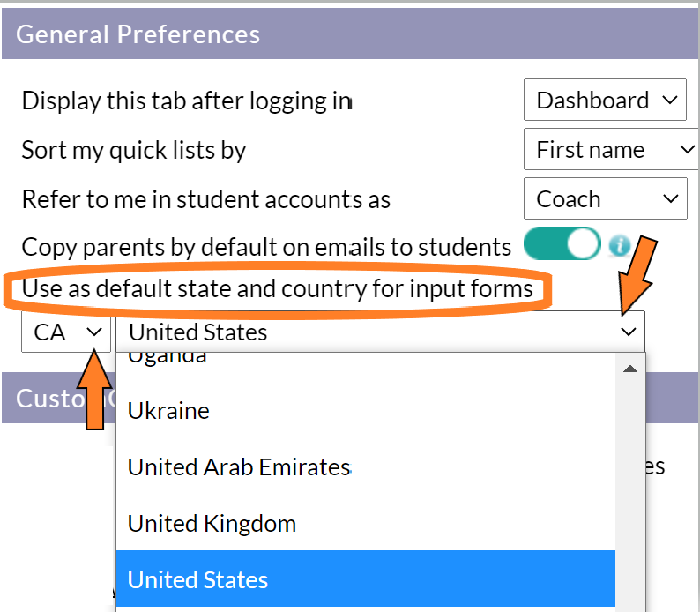Click the chevron on the Dashboard dropdown
Image resolution: width=700 pixels, height=612 pixels.
[x=670, y=100]
